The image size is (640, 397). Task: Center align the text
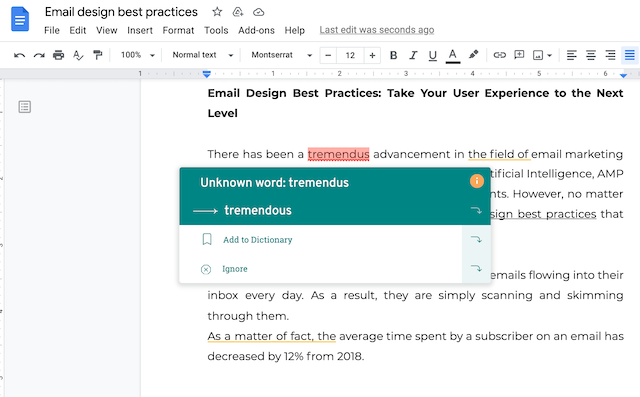click(x=591, y=55)
